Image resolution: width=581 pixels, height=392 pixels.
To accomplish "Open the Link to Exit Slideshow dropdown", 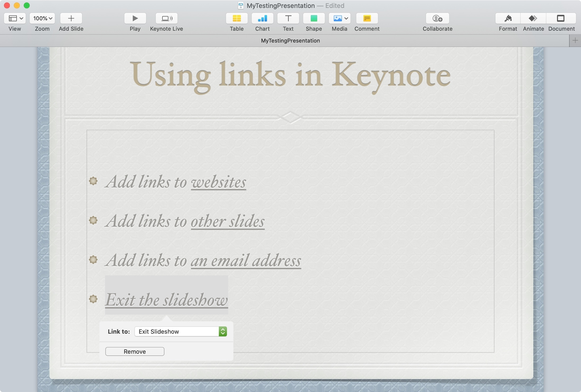I will tap(181, 332).
